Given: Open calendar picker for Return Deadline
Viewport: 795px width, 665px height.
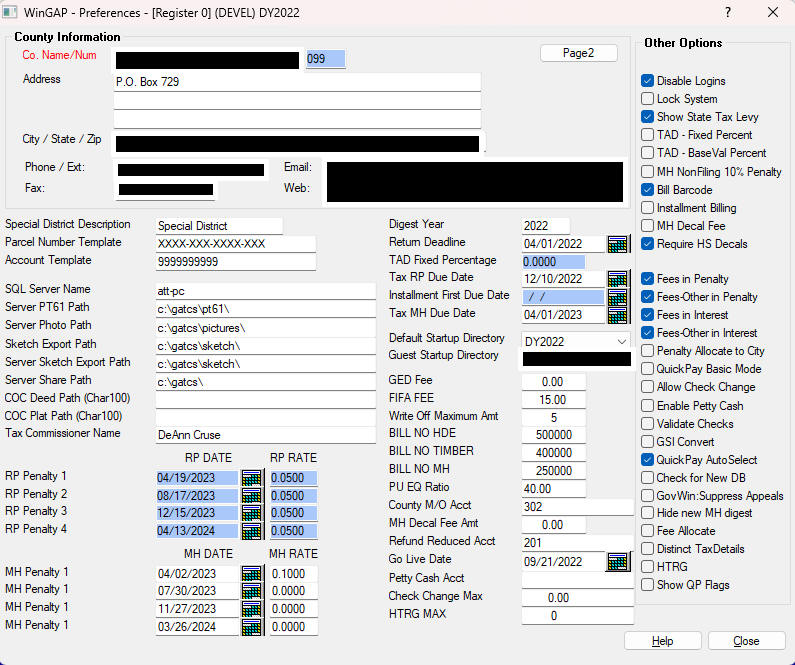Looking at the screenshot, I should pyautogui.click(x=617, y=244).
